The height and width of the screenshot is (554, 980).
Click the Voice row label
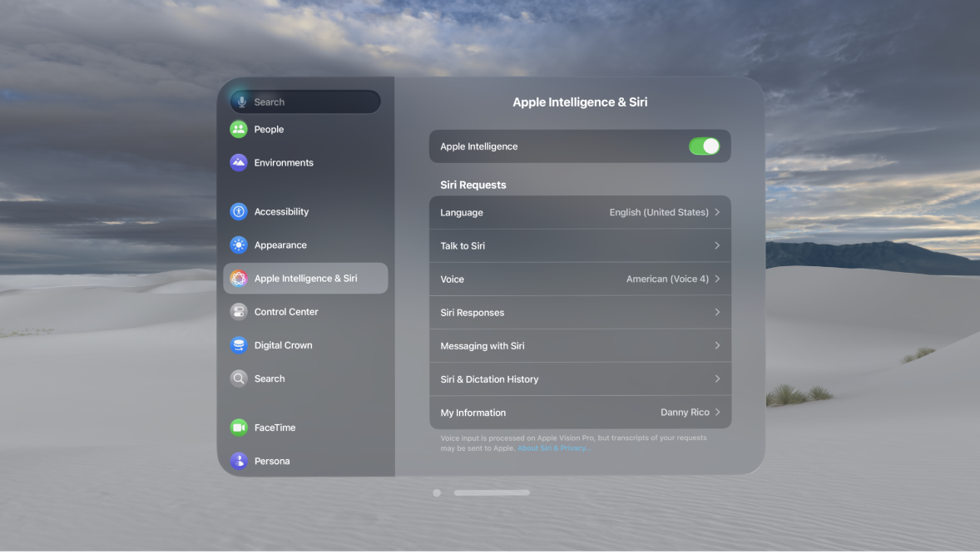452,279
